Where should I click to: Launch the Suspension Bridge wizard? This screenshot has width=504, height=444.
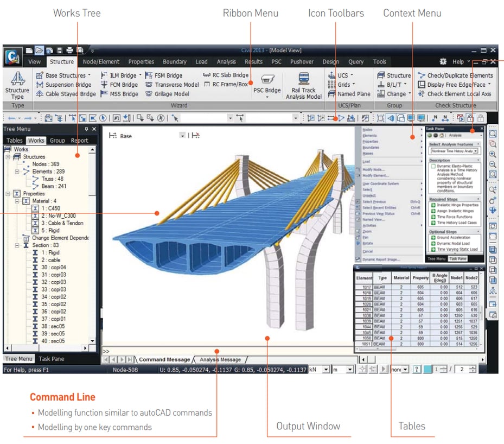pos(64,85)
